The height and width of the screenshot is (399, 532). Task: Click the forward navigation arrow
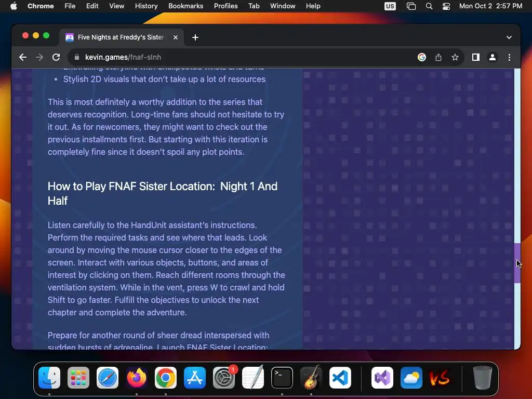pyautogui.click(x=39, y=57)
